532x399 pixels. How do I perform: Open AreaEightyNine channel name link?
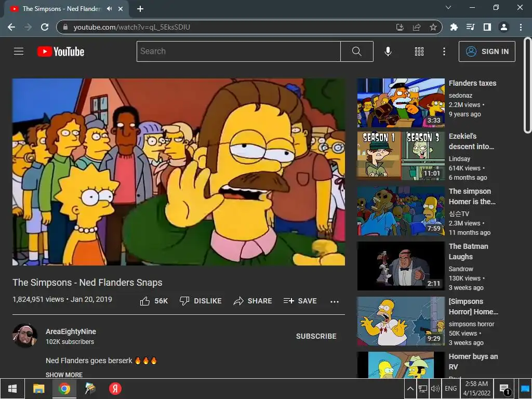tap(71, 331)
